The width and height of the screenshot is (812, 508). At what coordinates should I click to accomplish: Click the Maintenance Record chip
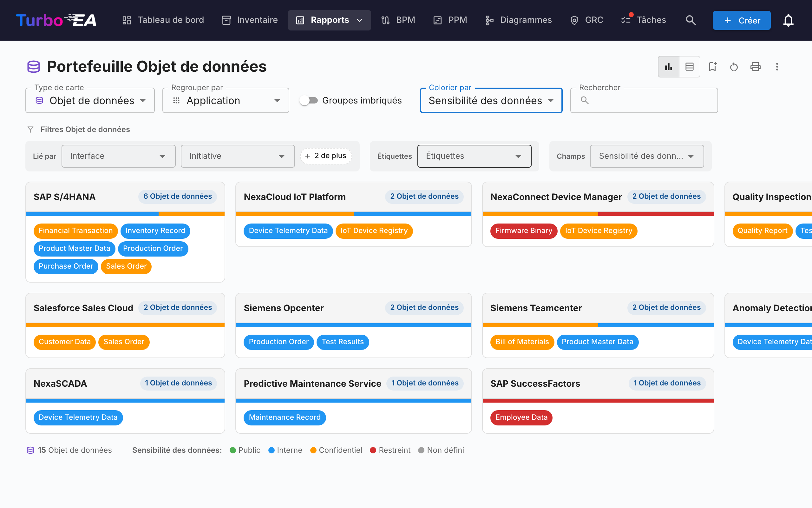[x=285, y=417]
